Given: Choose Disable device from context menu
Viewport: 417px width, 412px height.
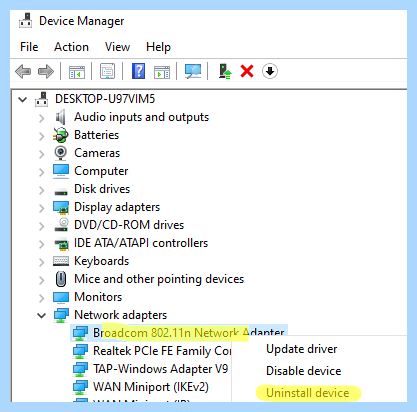Looking at the screenshot, I should [x=303, y=371].
